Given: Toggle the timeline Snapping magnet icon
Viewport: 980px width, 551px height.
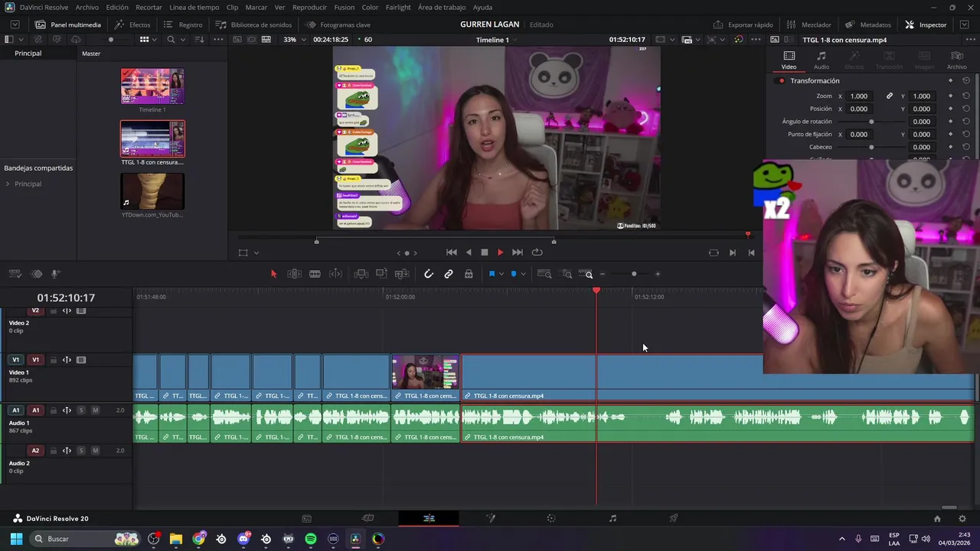Looking at the screenshot, I should click(x=429, y=274).
